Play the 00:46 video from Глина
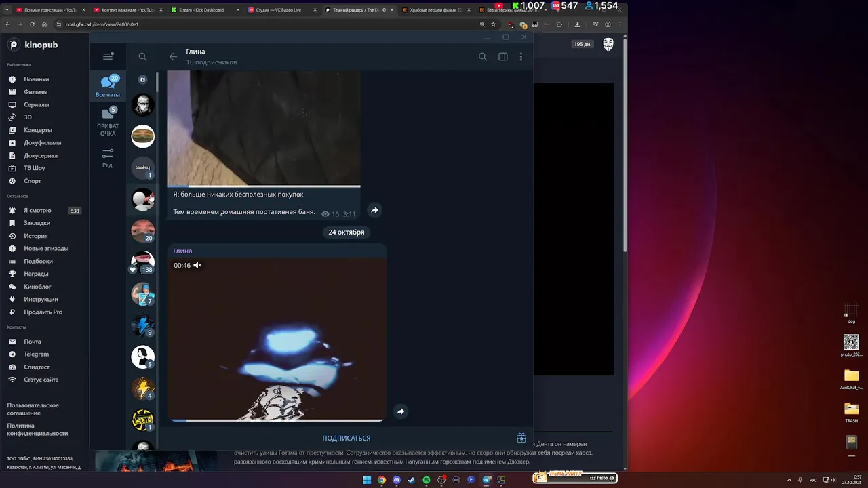This screenshot has width=868, height=488. pos(277,339)
